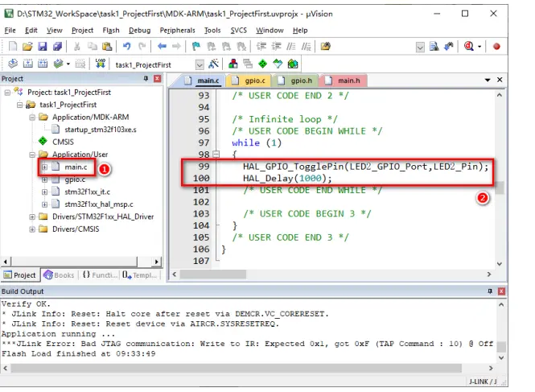The height and width of the screenshot is (392, 535).
Task: Click the Open file toolbar icon
Action: [27, 47]
